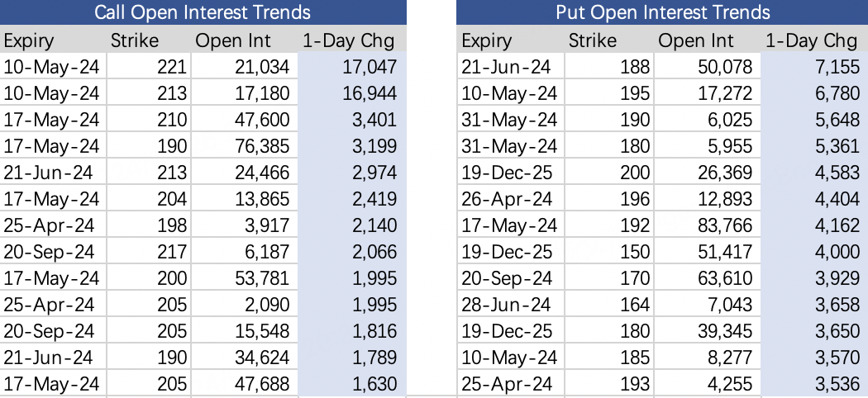Click the 1-Day Chg header in Put table

pos(812,40)
